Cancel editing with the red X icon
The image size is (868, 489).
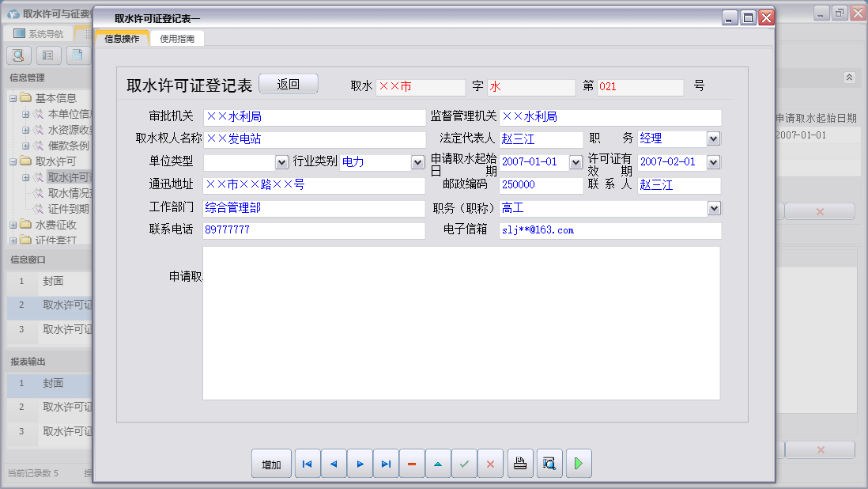tap(490, 464)
